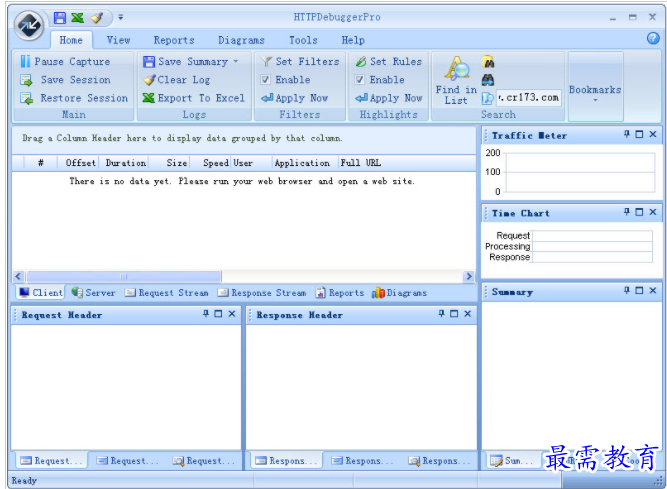Click the horizontal scrollbar right arrow

(468, 276)
